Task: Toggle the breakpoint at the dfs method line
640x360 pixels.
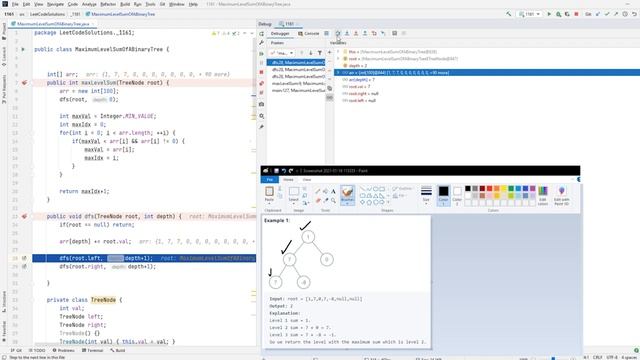Action: pyautogui.click(x=24, y=216)
